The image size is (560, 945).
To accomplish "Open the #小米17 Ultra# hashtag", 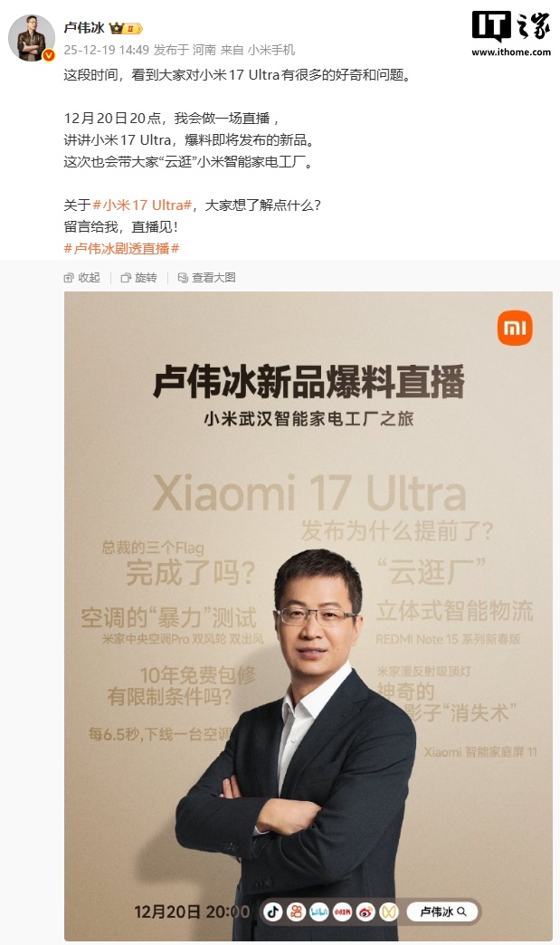I will pyautogui.click(x=142, y=205).
